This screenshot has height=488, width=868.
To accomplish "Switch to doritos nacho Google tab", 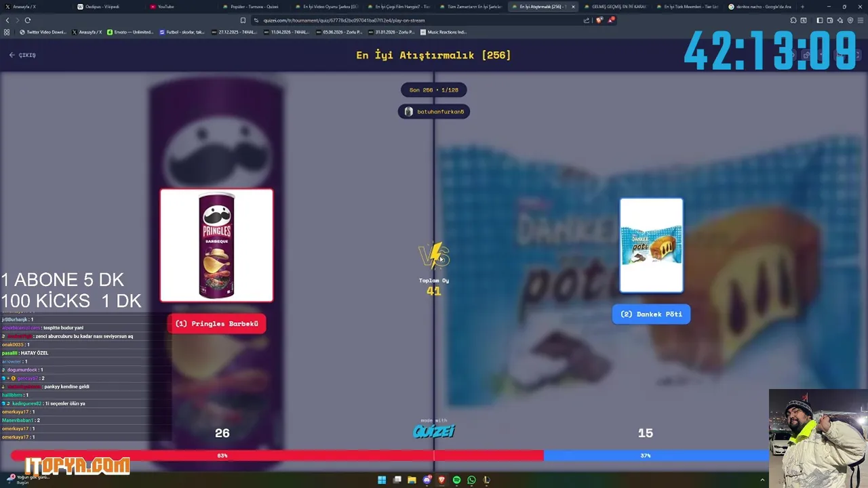I will click(x=759, y=7).
